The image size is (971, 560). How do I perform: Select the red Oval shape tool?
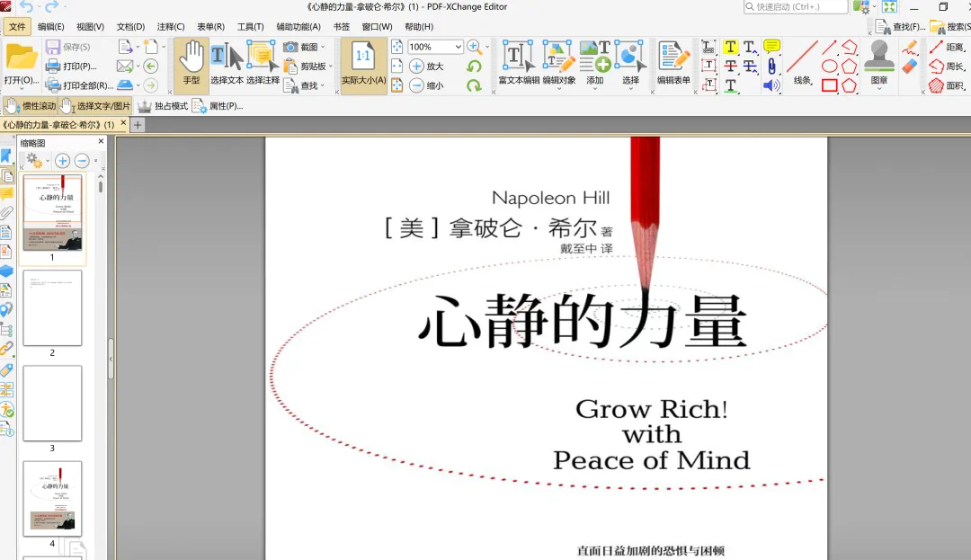[830, 66]
